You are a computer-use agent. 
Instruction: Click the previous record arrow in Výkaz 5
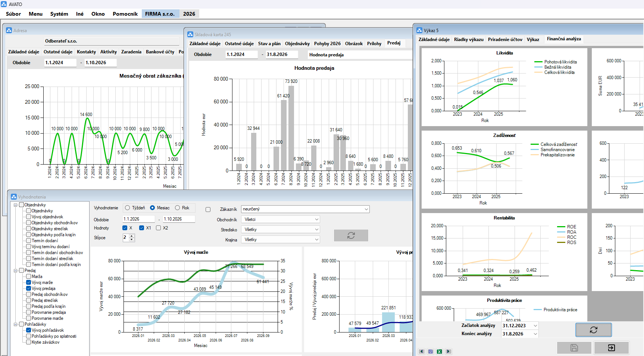[422, 352]
